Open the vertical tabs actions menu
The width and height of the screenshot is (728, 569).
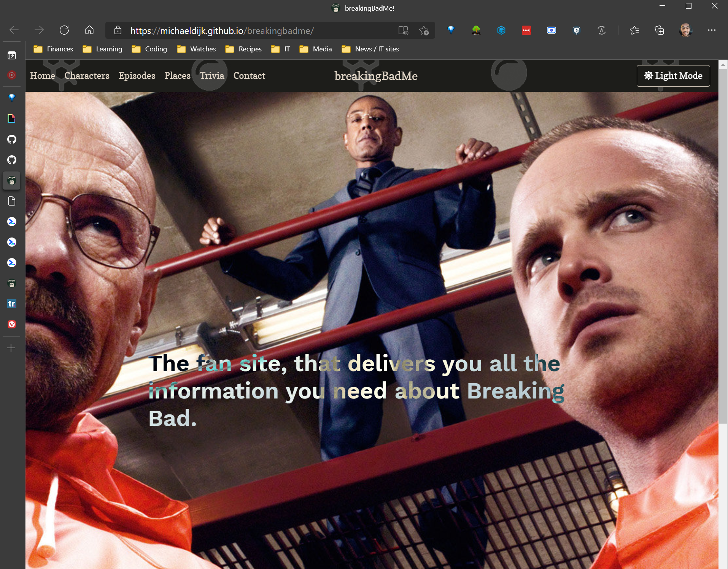(x=12, y=56)
